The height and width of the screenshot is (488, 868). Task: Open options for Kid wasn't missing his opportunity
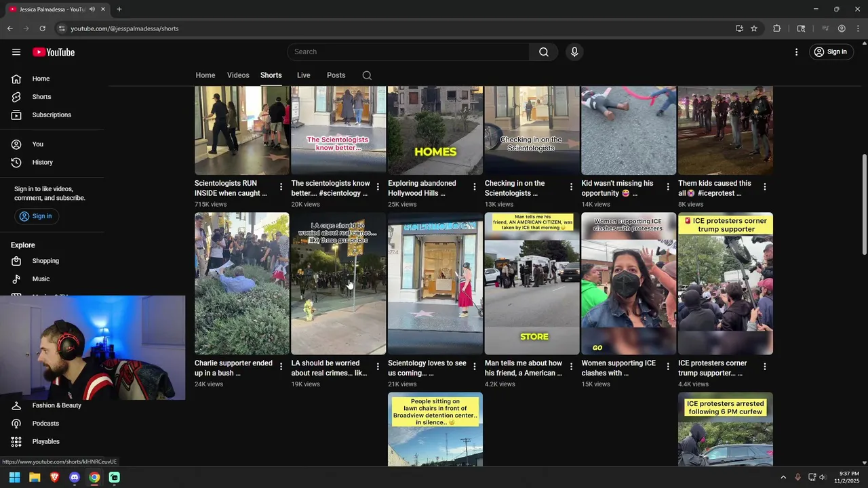668,186
